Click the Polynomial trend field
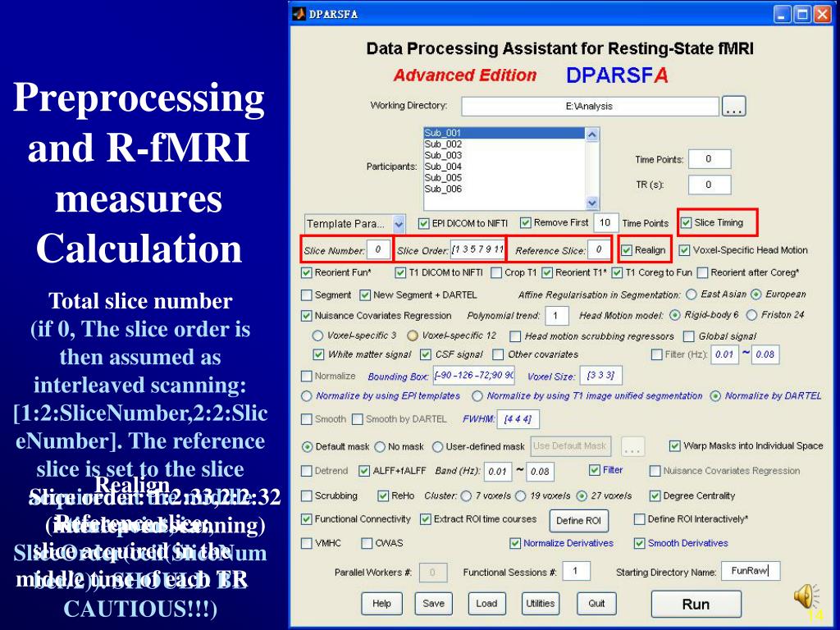The width and height of the screenshot is (840, 630). pos(557,316)
